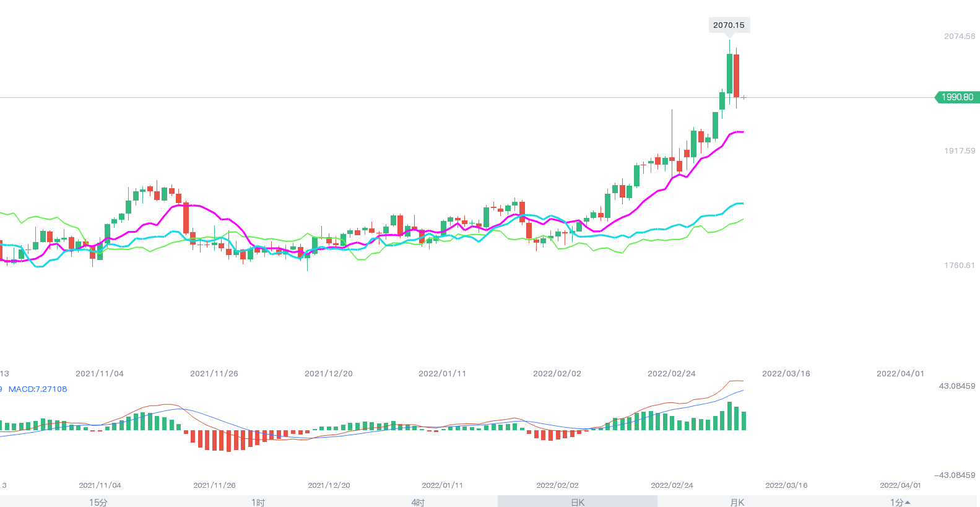Expand the 1分 interval dropdown

pos(900,502)
